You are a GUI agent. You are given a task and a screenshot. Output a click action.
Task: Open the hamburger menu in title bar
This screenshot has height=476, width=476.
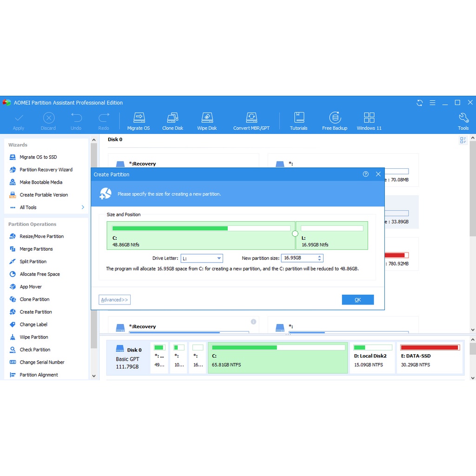coord(432,103)
